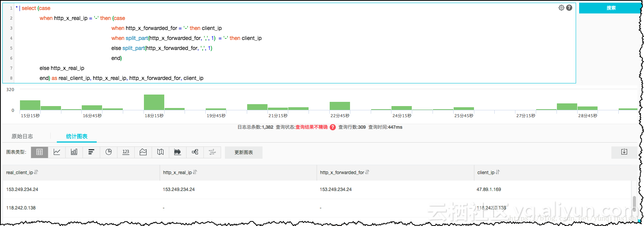Click the client_ip cell 47.89.1.169
This screenshot has height=226, width=644.
click(x=489, y=189)
